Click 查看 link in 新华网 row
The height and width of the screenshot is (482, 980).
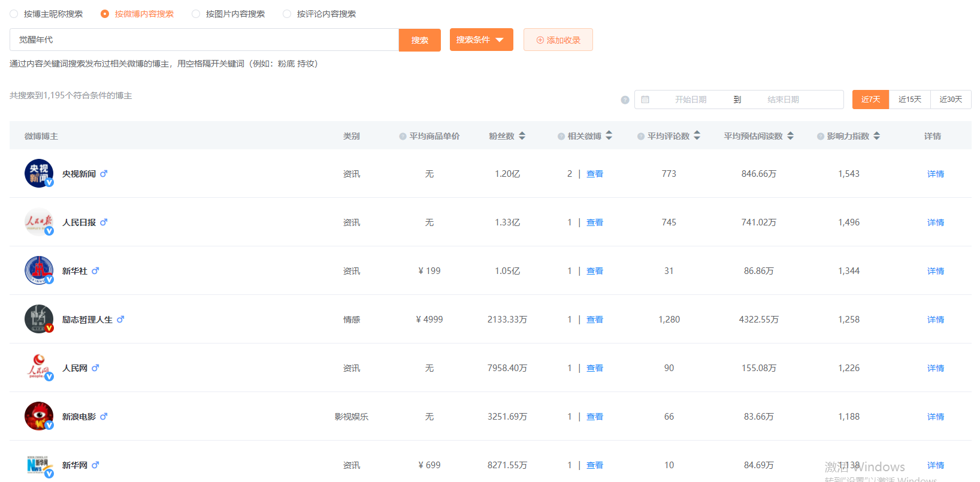pyautogui.click(x=595, y=465)
